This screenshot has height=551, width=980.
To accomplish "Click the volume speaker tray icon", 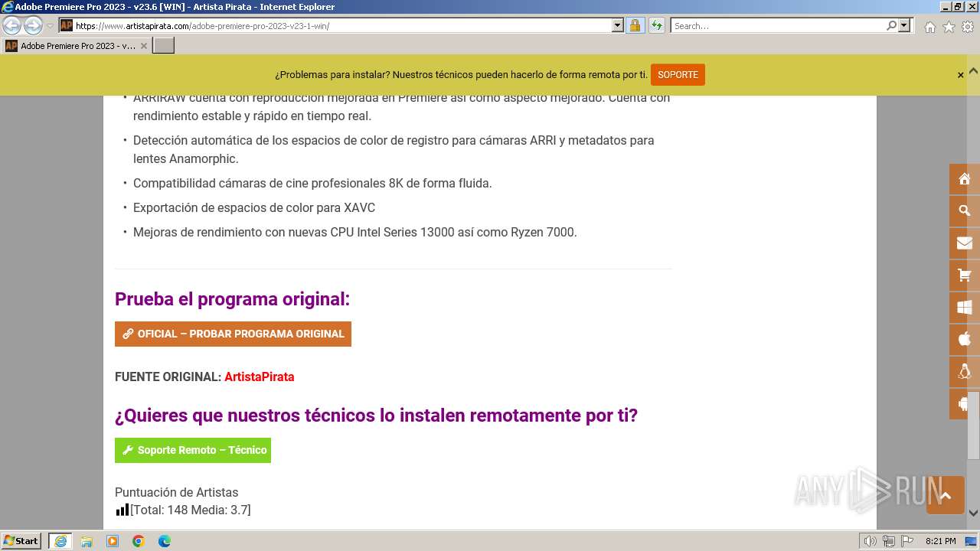I will 870,541.
